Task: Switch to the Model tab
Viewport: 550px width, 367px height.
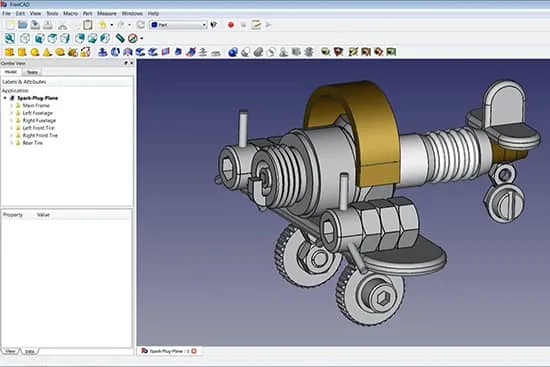Action: [x=11, y=72]
